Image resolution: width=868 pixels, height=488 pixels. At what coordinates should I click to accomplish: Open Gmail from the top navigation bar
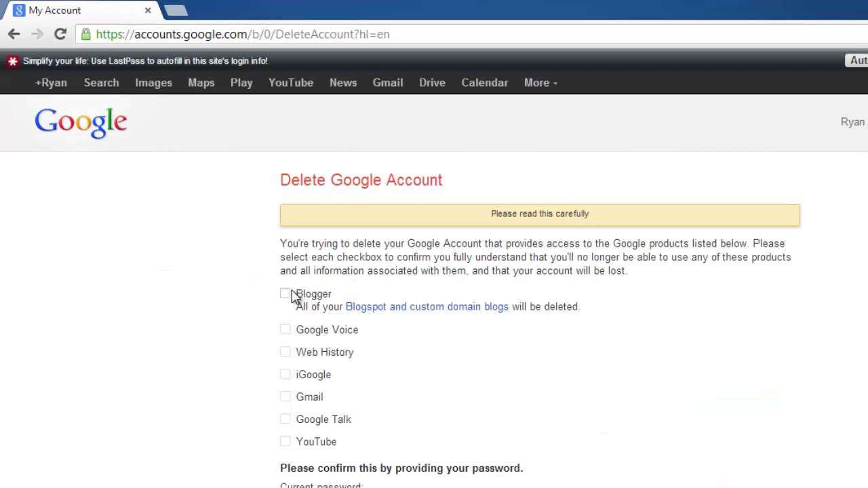(387, 83)
